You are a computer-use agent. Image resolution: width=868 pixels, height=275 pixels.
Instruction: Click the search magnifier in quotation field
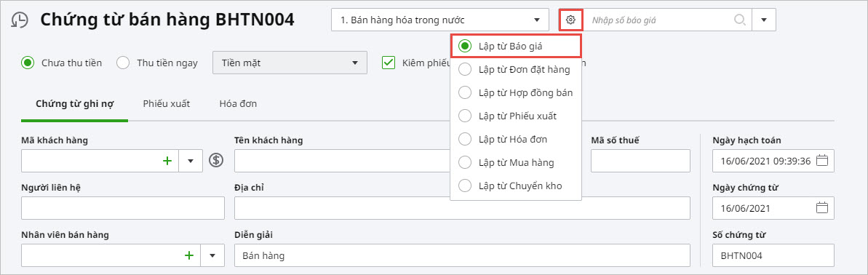739,20
